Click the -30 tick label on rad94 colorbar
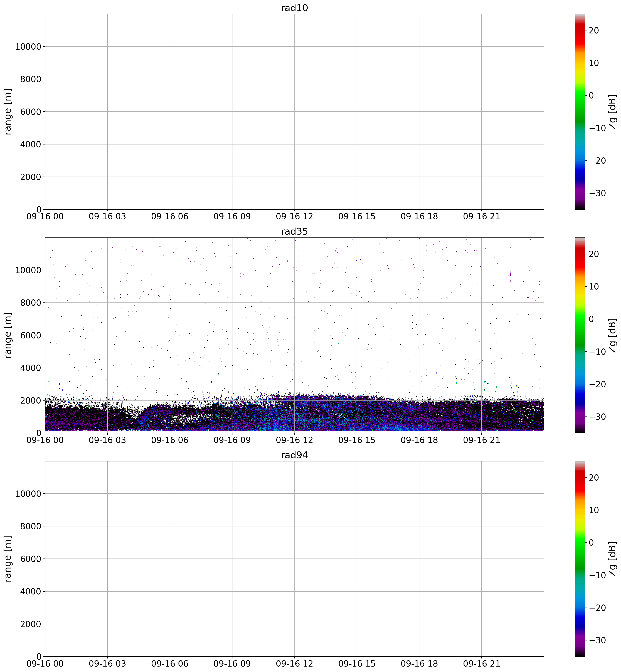 click(x=597, y=640)
